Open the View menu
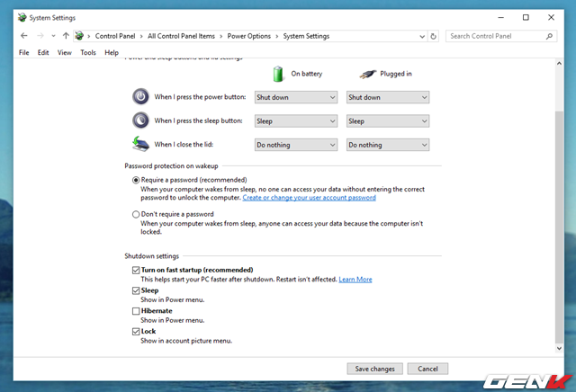 [x=64, y=52]
